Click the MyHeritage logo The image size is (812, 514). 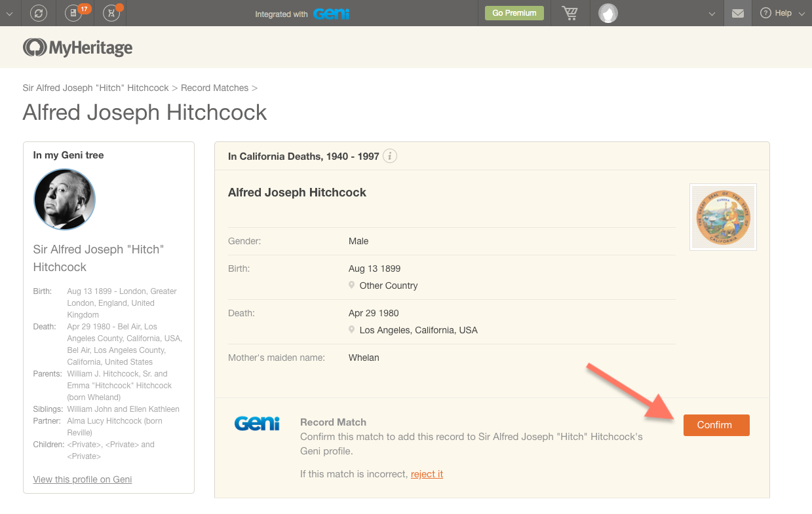(x=78, y=47)
